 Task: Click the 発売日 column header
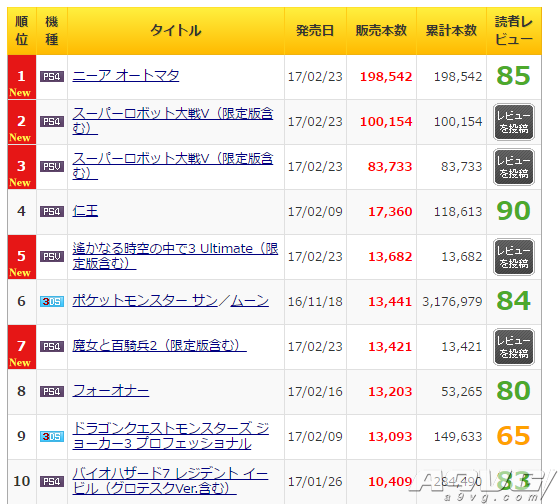315,31
